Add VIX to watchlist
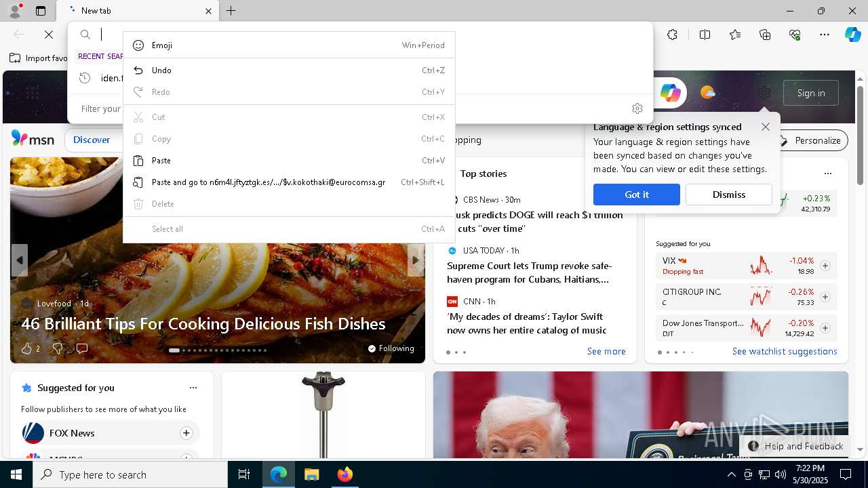Screen dimensions: 868x488 pyautogui.click(x=825, y=266)
